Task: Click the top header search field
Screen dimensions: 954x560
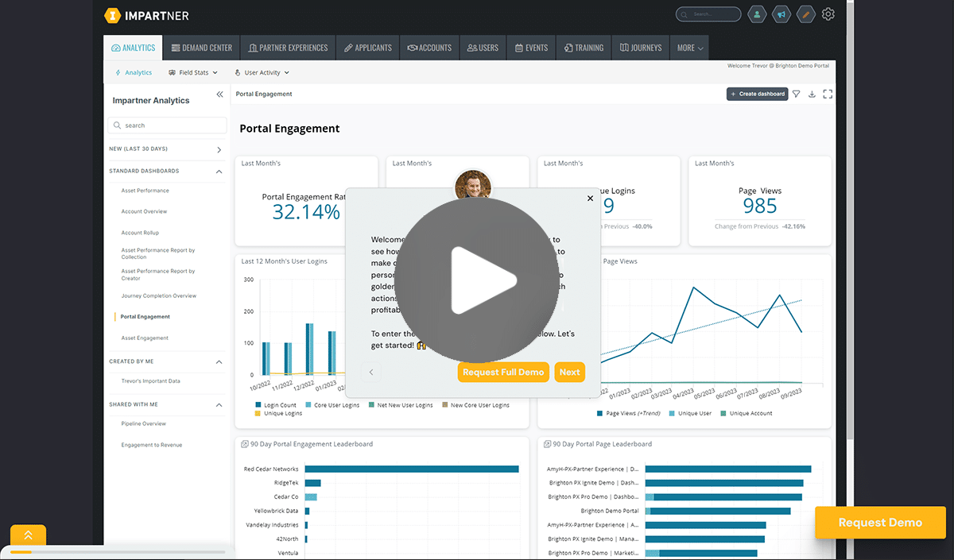Action: click(x=708, y=14)
